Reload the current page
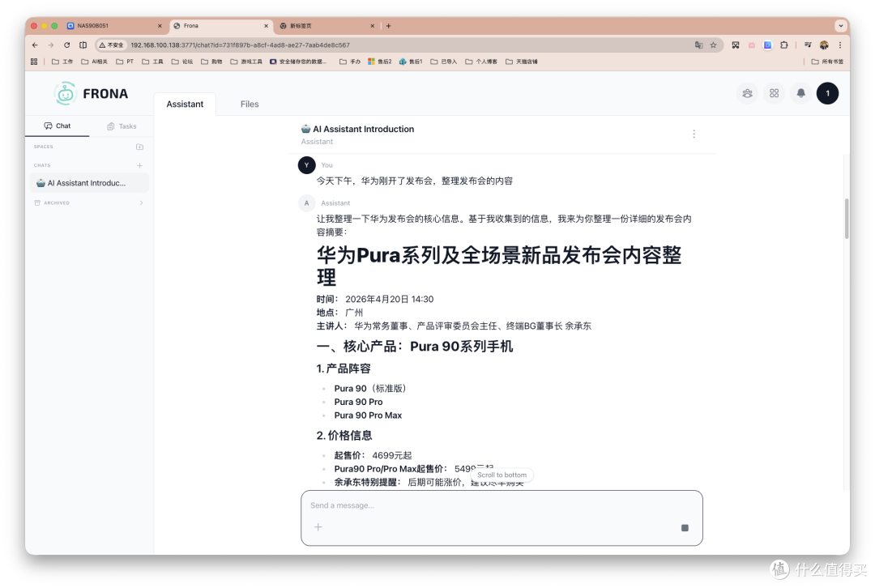The height and width of the screenshot is (588, 875). pyautogui.click(x=67, y=45)
